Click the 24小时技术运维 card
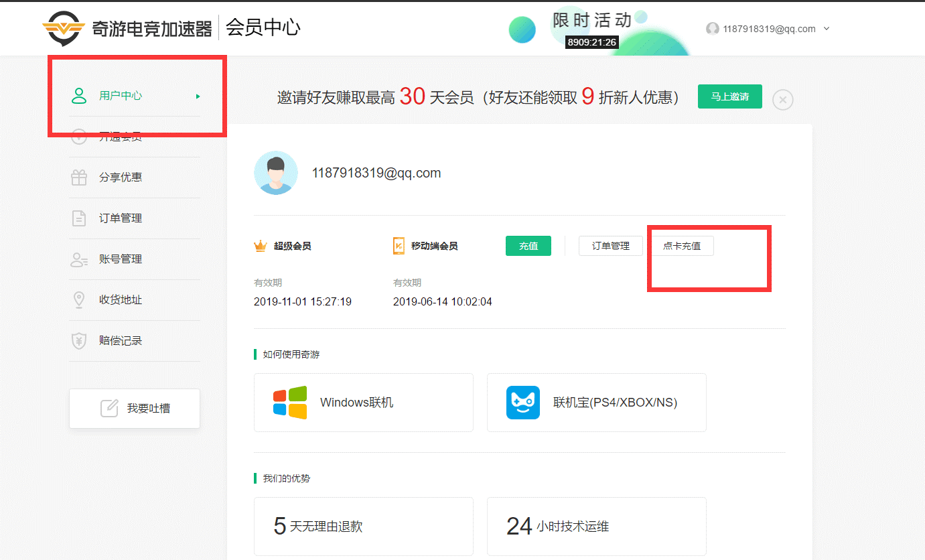The height and width of the screenshot is (560, 925). [x=597, y=527]
